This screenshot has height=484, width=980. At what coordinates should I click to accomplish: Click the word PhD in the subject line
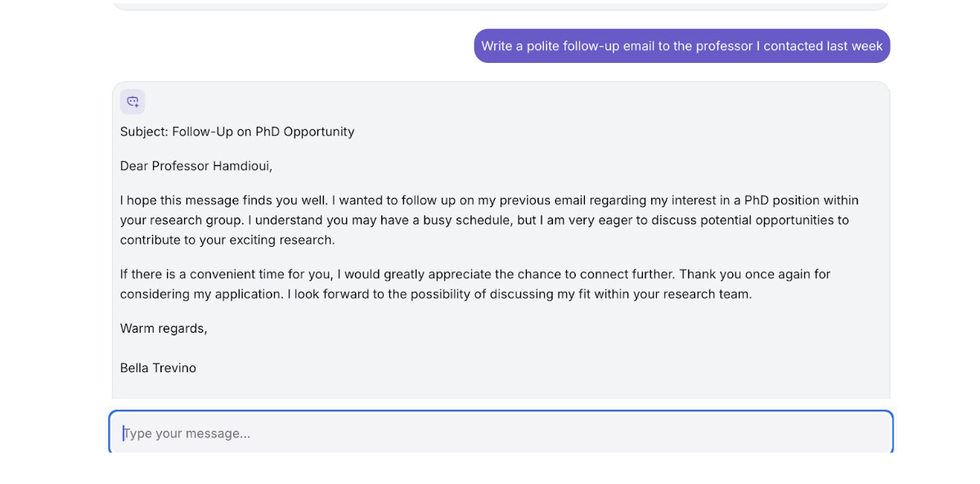point(267,132)
